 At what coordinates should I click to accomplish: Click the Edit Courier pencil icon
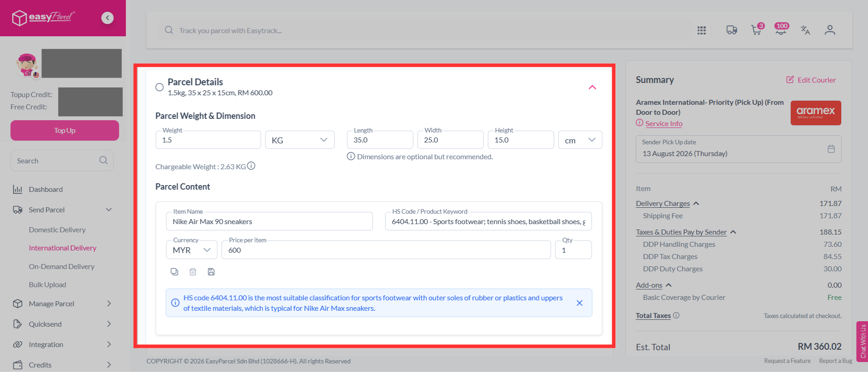point(790,80)
